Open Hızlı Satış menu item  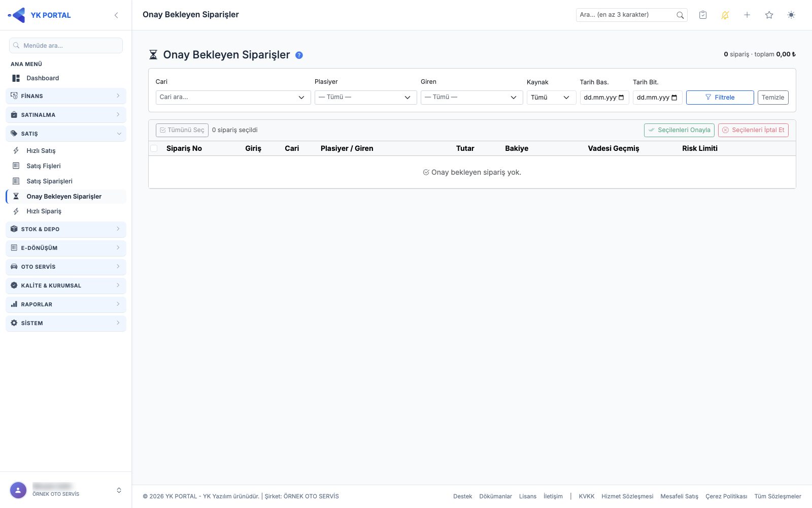[66, 151]
